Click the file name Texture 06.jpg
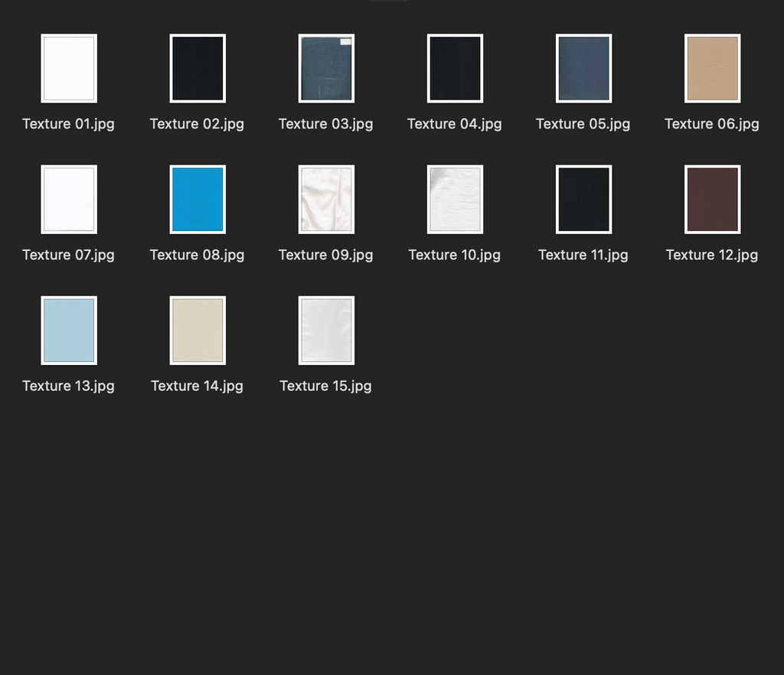The image size is (784, 675). coord(712,124)
